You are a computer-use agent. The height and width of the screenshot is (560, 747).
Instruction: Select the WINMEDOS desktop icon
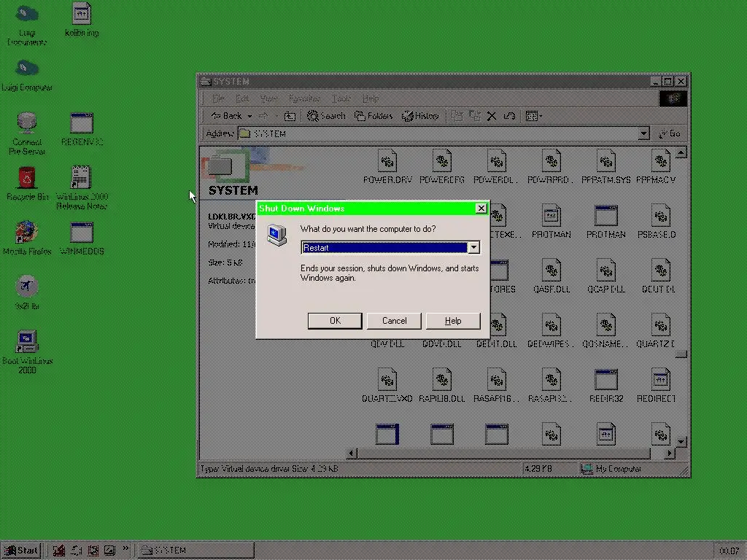[82, 238]
